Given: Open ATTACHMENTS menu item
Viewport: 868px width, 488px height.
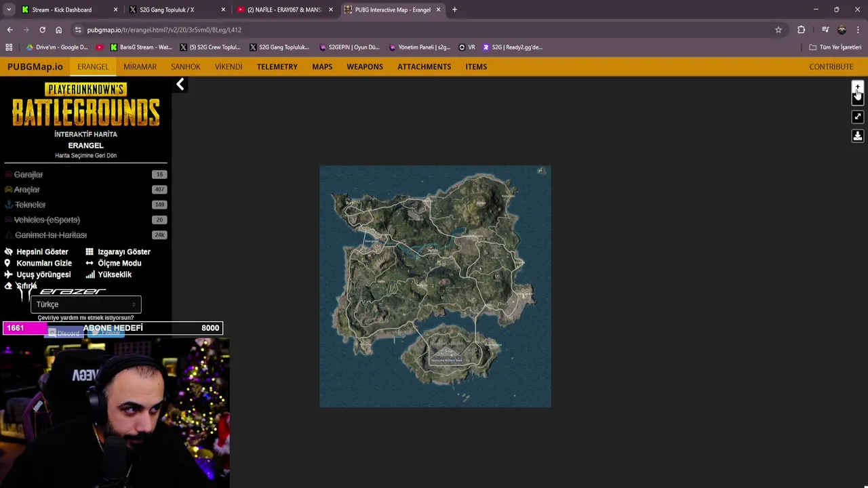Looking at the screenshot, I should [x=424, y=66].
